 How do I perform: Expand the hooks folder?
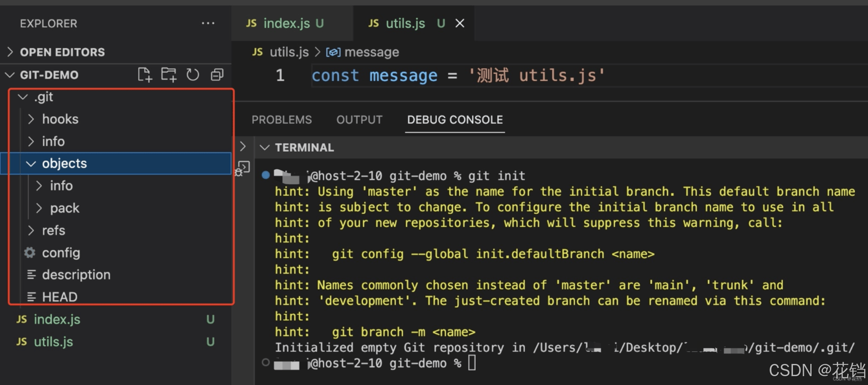31,119
